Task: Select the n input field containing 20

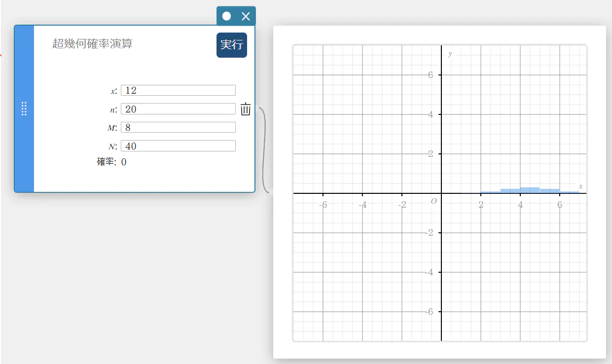Action: tap(178, 109)
